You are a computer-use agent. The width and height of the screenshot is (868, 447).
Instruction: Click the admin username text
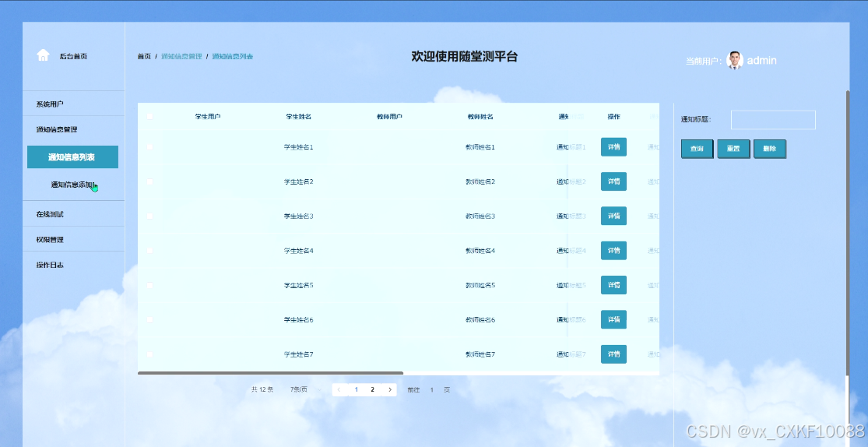click(761, 61)
